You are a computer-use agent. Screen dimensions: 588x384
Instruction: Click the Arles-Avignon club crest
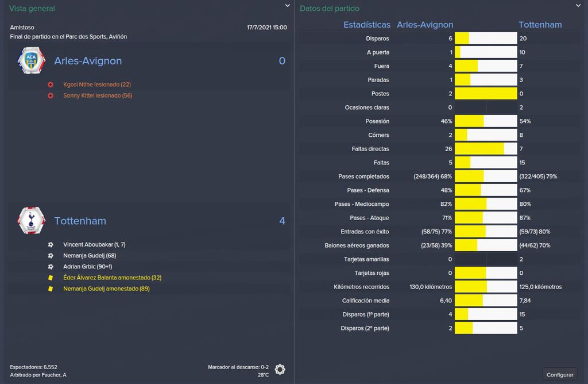pyautogui.click(x=32, y=60)
